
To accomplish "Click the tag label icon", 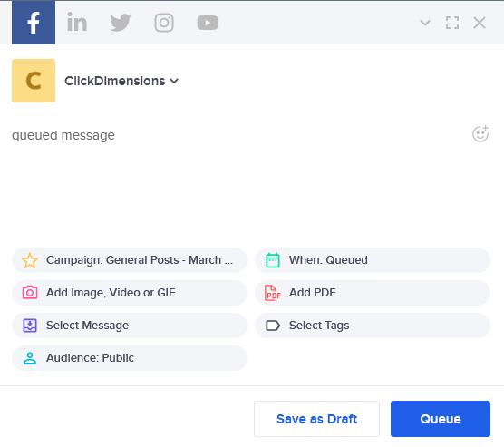I will point(273,326).
